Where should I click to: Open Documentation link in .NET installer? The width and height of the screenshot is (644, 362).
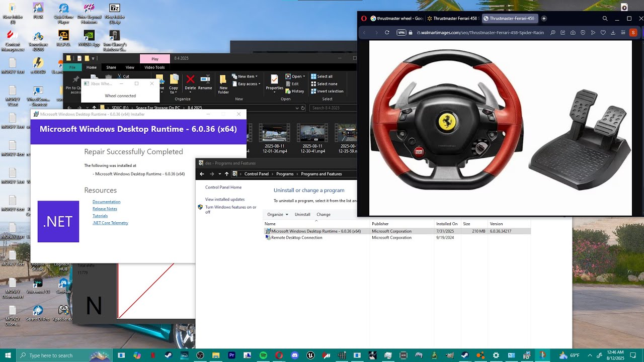(x=106, y=202)
